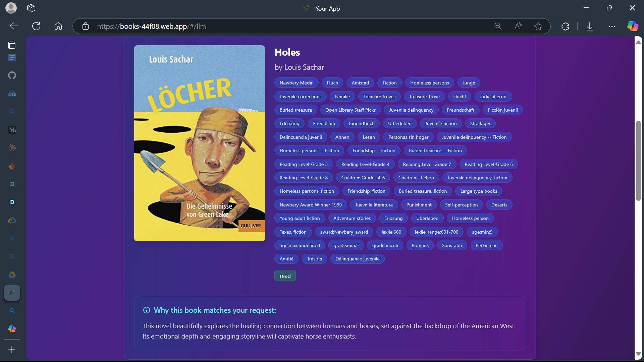This screenshot has height=362, width=644.
Task: Open the zoom magnifier in address bar
Action: (498, 26)
